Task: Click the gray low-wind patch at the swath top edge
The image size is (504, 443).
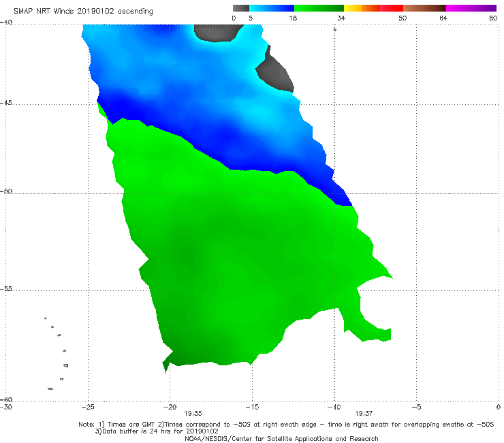Action: [x=217, y=32]
